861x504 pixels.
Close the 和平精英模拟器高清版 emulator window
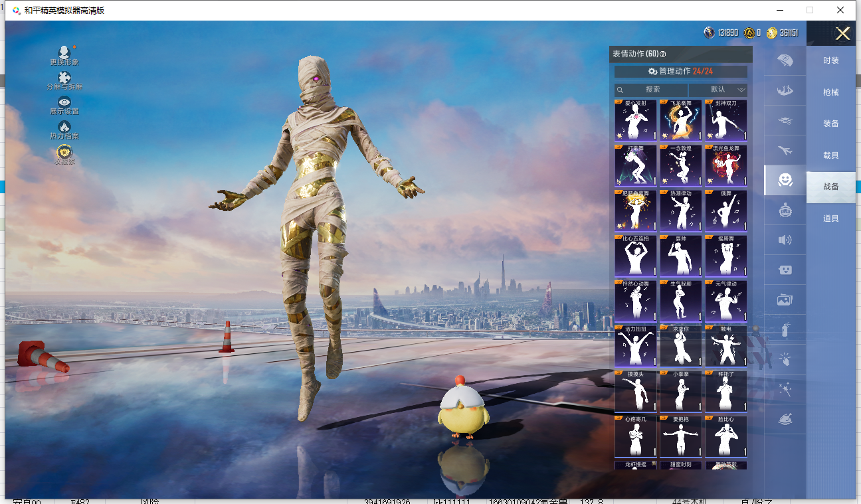tap(840, 10)
